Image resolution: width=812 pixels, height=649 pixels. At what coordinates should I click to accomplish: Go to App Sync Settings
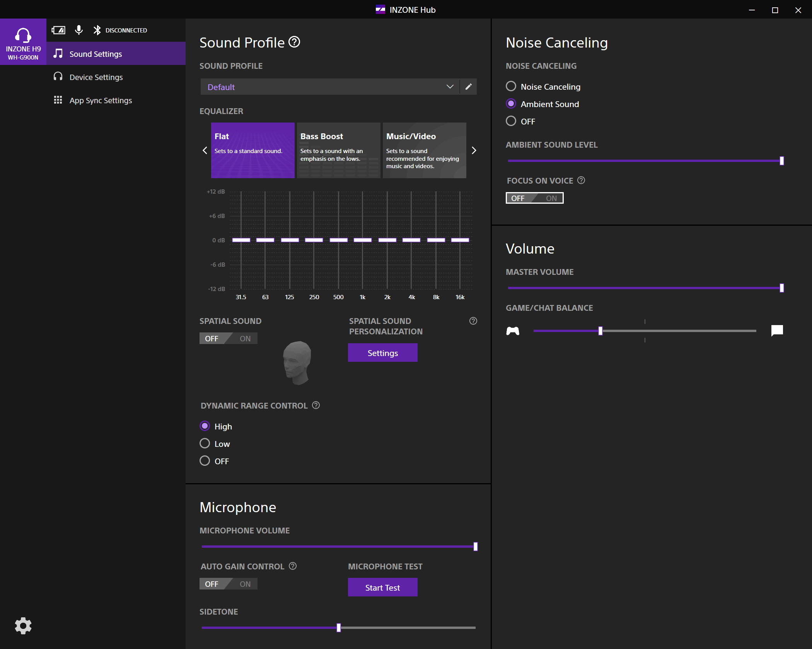[x=101, y=100]
